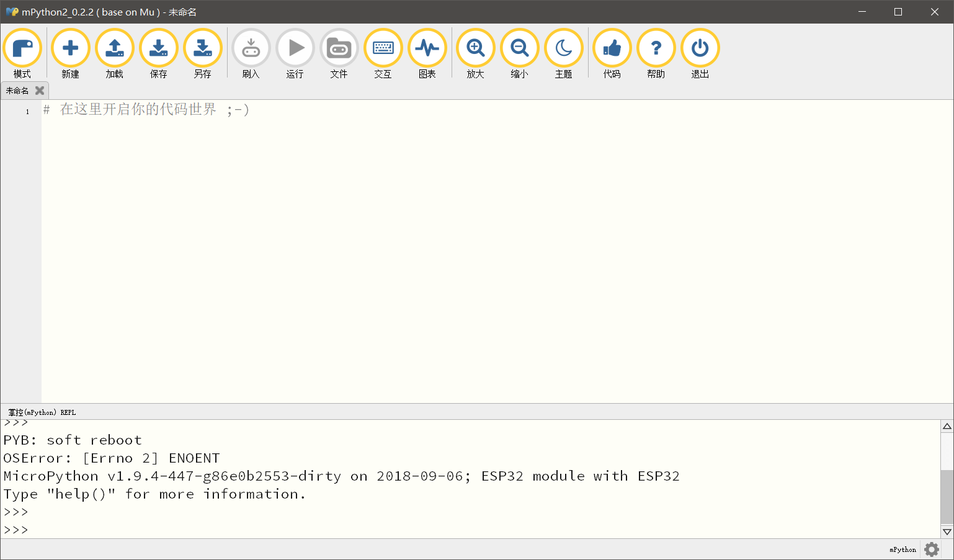The width and height of the screenshot is (954, 560).
Task: Close the 未命名 tab
Action: coord(40,91)
